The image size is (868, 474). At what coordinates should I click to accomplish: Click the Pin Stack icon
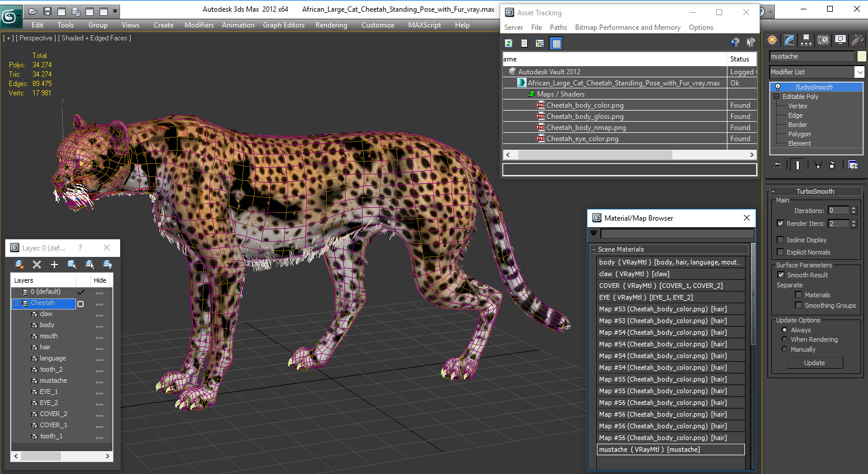click(x=777, y=164)
